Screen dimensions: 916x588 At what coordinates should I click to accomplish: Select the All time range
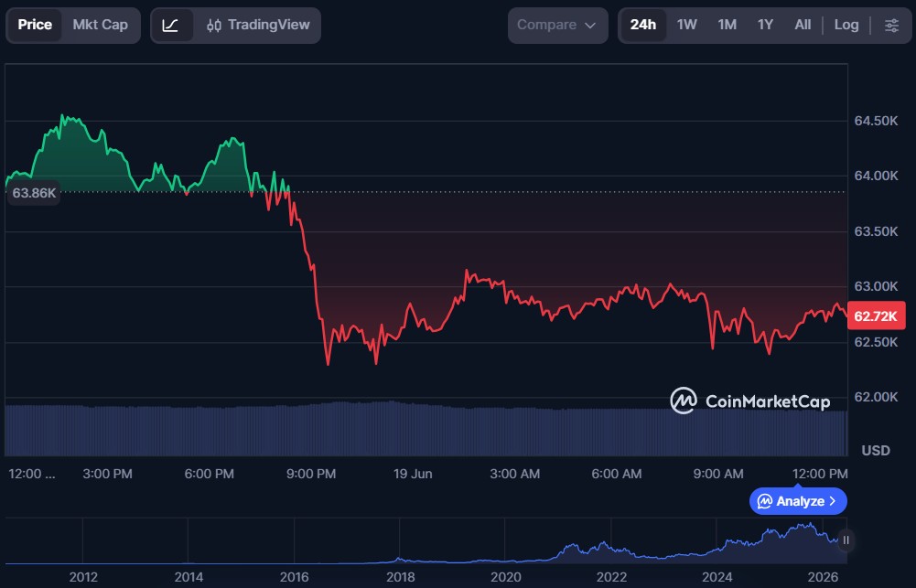click(803, 25)
